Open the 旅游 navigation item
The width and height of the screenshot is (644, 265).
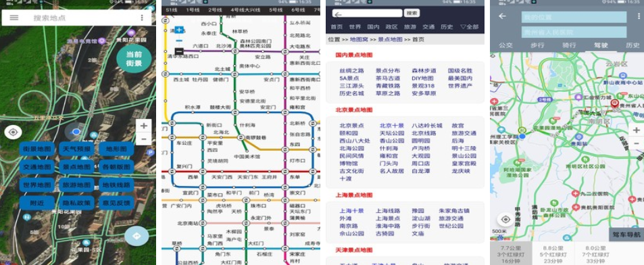pos(410,27)
